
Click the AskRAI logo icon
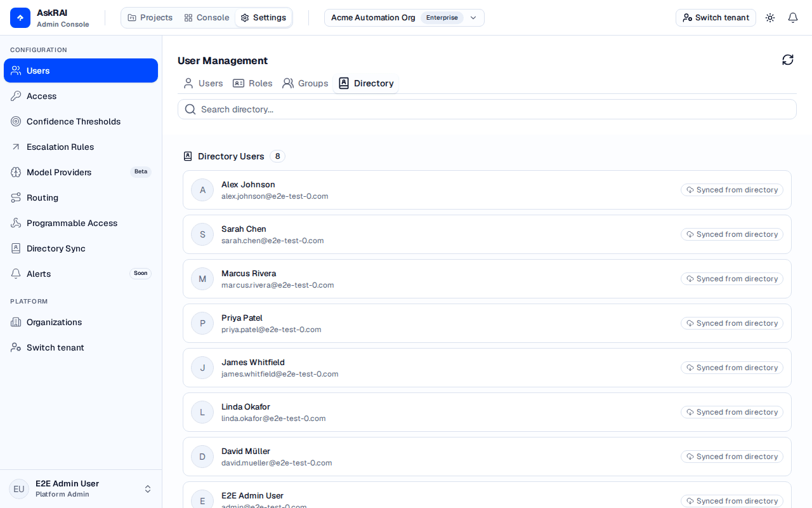pyautogui.click(x=20, y=18)
